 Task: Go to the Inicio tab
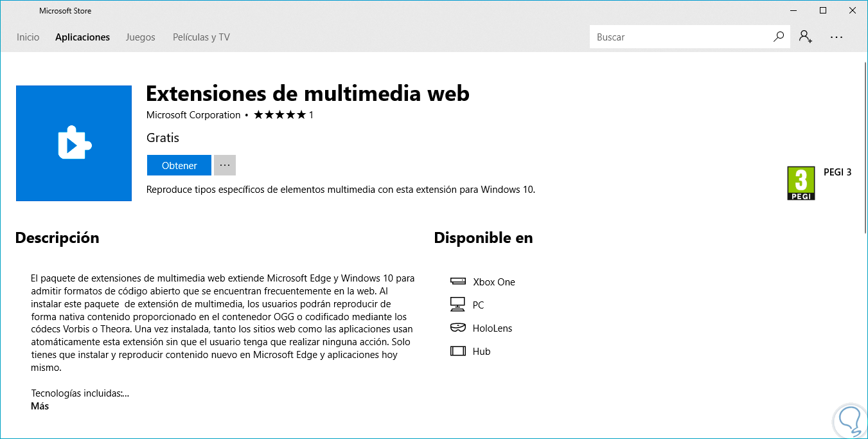point(28,37)
